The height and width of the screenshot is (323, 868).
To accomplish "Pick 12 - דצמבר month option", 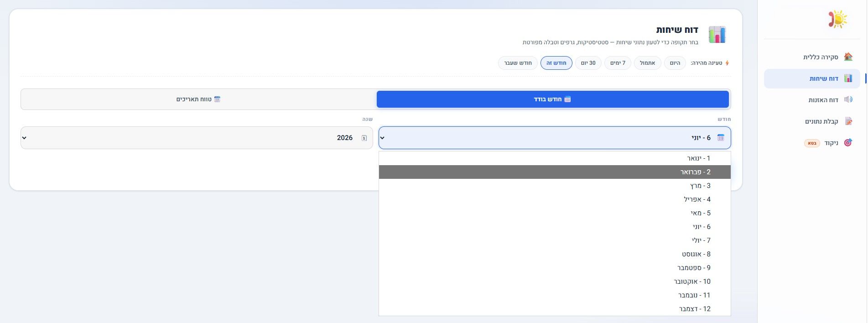I will point(555,309).
